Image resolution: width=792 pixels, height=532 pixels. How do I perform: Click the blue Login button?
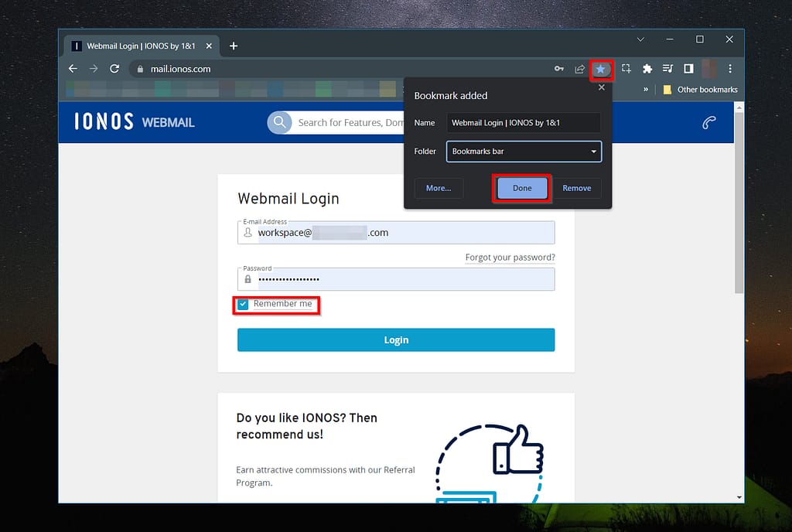[x=396, y=339]
